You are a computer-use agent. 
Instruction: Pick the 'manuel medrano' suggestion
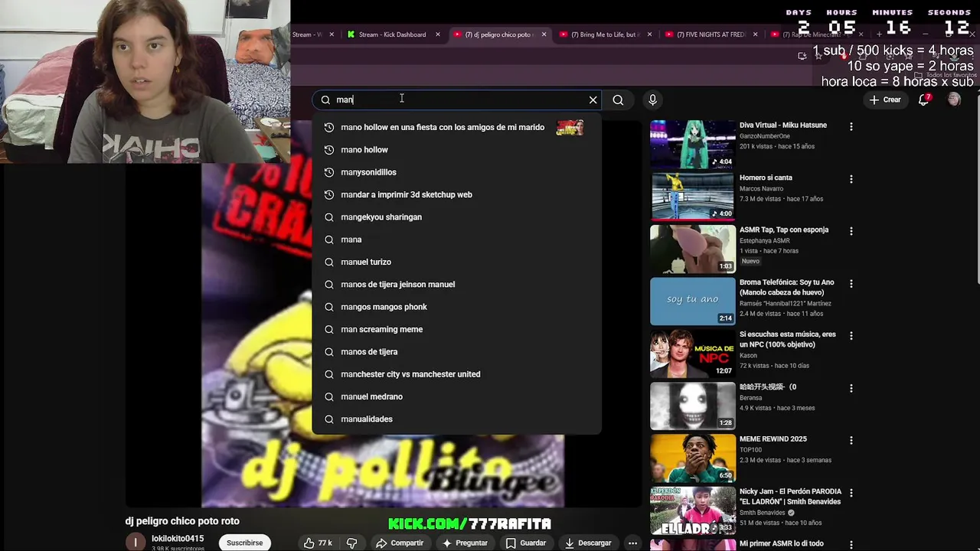(x=456, y=396)
